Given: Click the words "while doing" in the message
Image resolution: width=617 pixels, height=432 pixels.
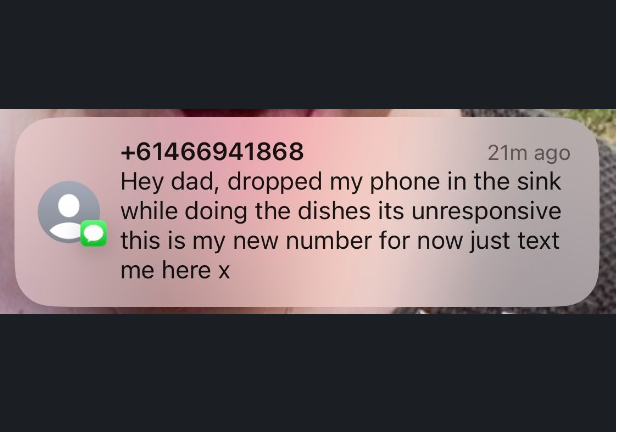Looking at the screenshot, I should (x=184, y=211).
